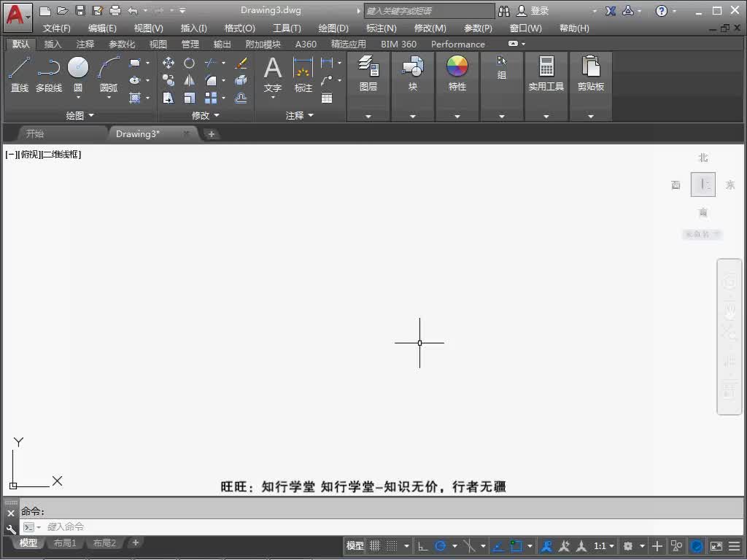Open annotation scale 1:1 dropdown
747x560 pixels.
tap(603, 546)
